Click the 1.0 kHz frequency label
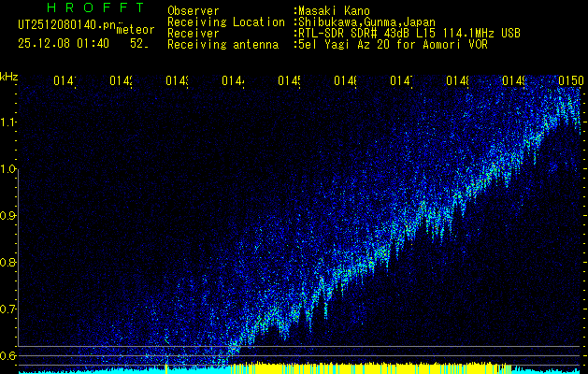The width and height of the screenshot is (588, 374). click(x=7, y=169)
